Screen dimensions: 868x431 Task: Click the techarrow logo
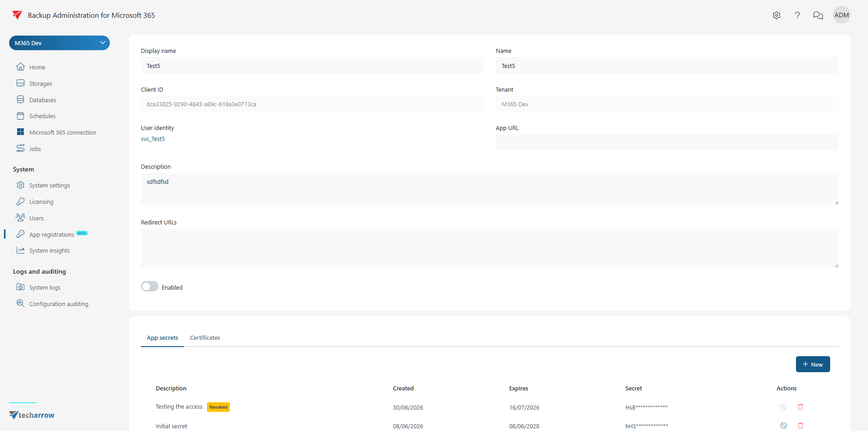coord(32,415)
